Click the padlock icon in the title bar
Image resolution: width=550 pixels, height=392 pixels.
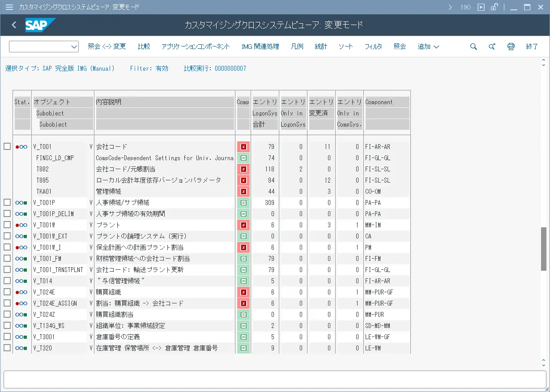tap(494, 7)
